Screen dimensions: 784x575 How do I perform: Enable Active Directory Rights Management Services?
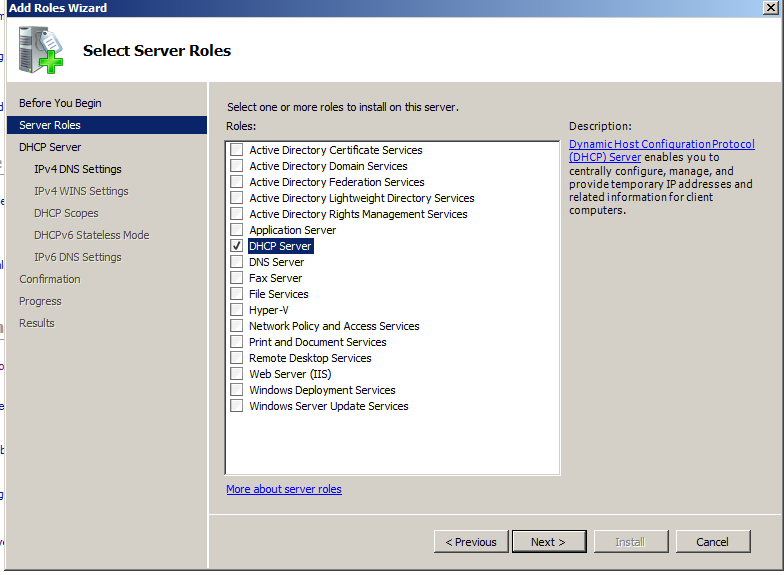click(x=236, y=214)
